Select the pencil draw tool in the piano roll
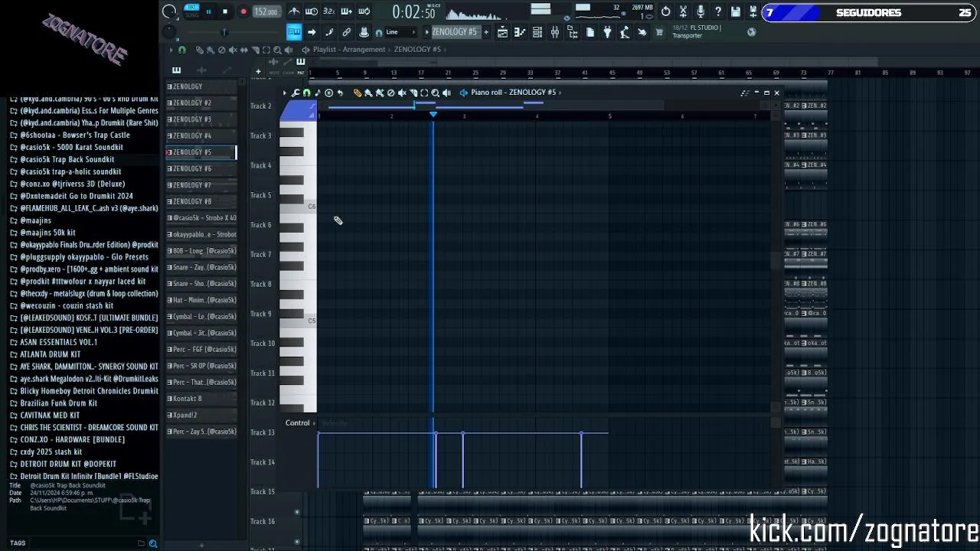The width and height of the screenshot is (980, 551). point(357,93)
